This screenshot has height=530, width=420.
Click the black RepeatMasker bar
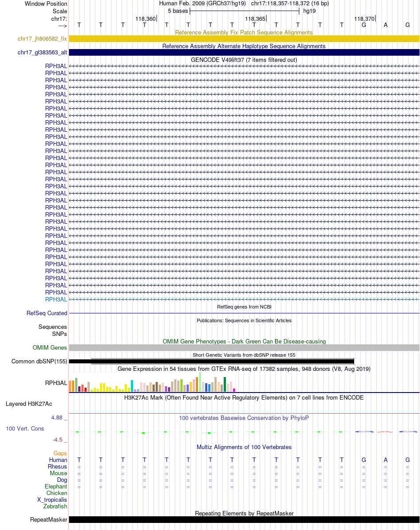(244, 519)
